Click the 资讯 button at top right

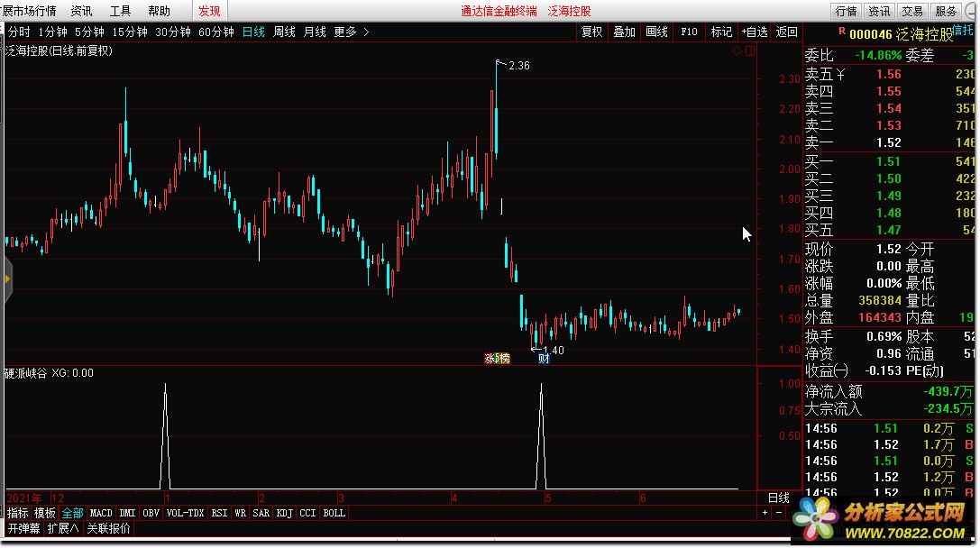[x=879, y=11]
